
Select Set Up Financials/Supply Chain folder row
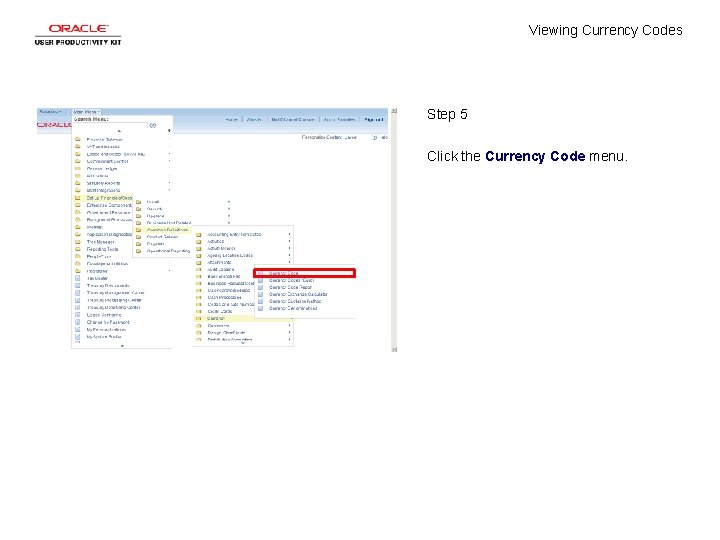pyautogui.click(x=103, y=198)
